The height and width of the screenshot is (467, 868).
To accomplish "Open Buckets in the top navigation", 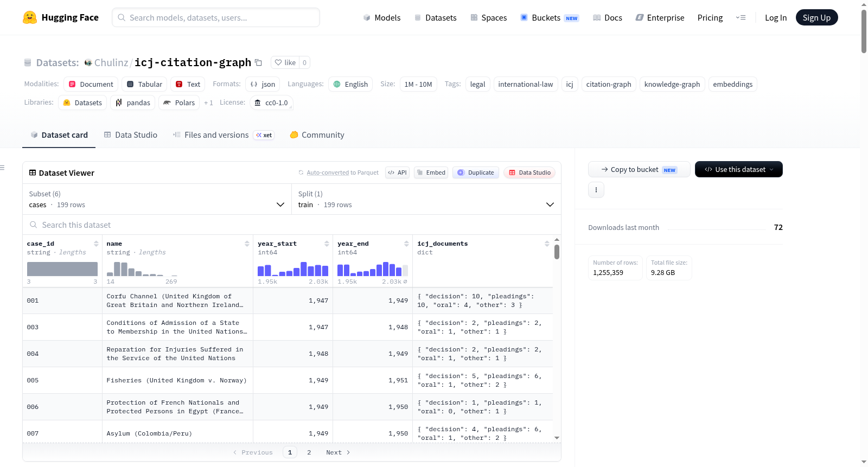I will [550, 17].
